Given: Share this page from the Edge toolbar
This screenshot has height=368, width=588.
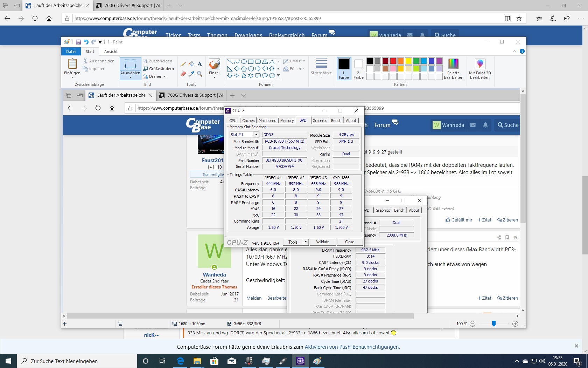Looking at the screenshot, I should 567,19.
